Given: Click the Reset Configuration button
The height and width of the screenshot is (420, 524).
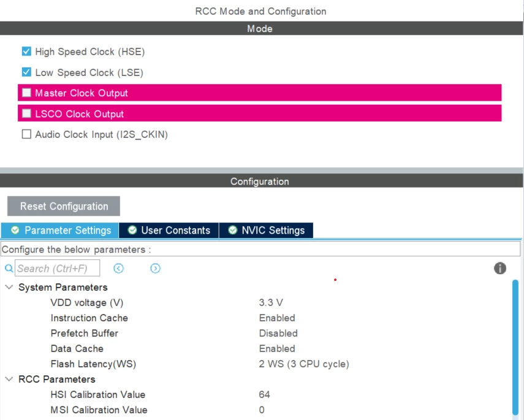Looking at the screenshot, I should [x=64, y=206].
